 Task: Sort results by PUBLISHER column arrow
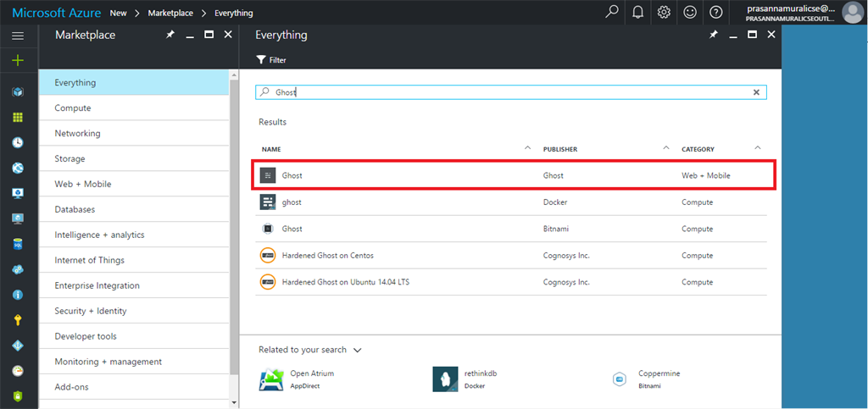click(666, 148)
